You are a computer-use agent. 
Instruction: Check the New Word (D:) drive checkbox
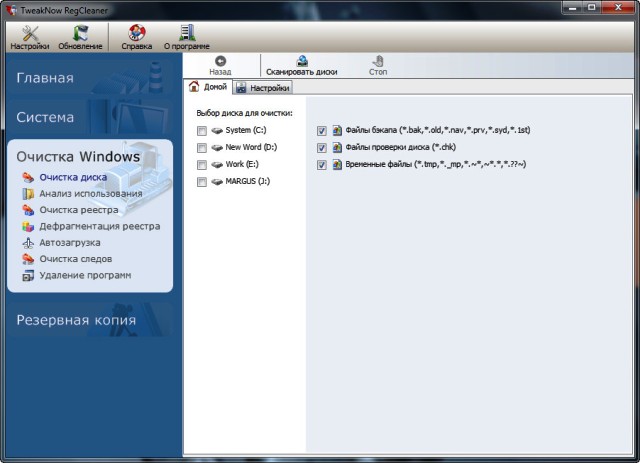click(x=202, y=148)
